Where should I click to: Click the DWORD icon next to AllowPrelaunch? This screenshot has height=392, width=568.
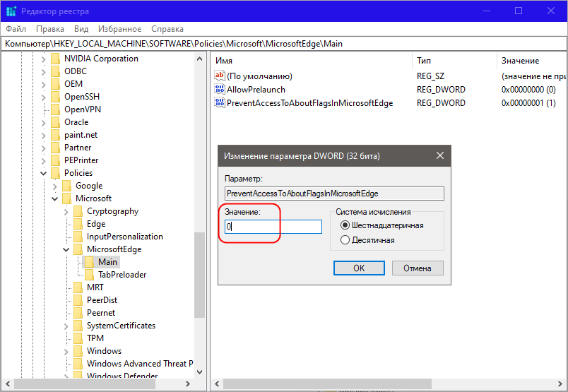click(x=220, y=89)
